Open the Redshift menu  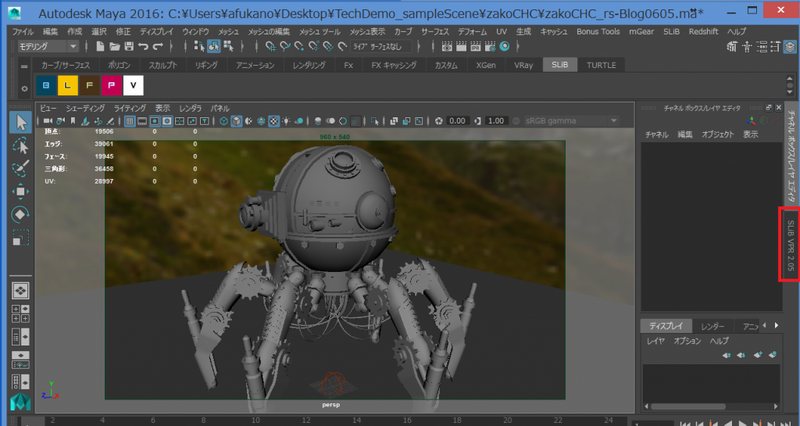click(703, 32)
